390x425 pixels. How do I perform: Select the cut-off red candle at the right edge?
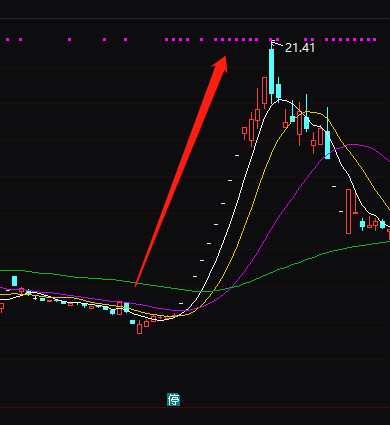[x=389, y=234]
